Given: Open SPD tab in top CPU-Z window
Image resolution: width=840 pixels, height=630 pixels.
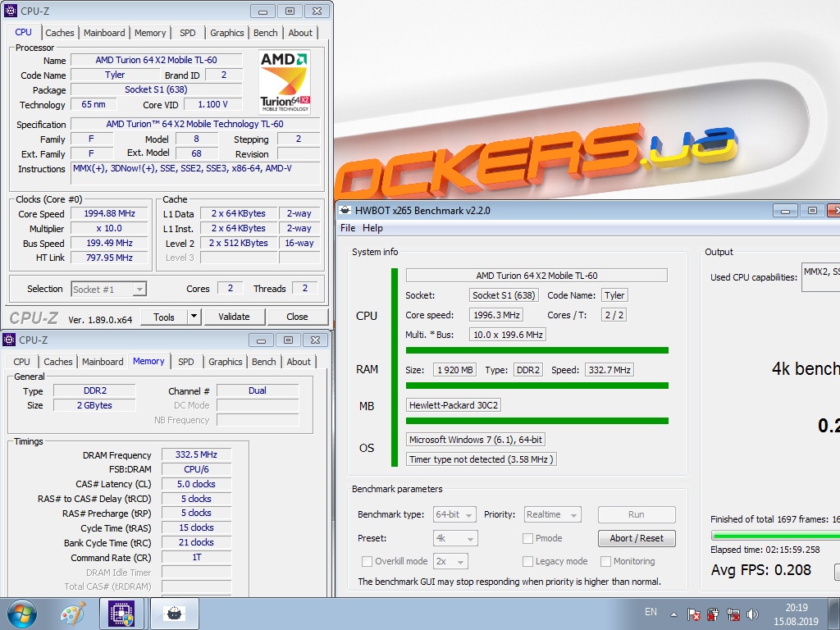Looking at the screenshot, I should tap(188, 33).
